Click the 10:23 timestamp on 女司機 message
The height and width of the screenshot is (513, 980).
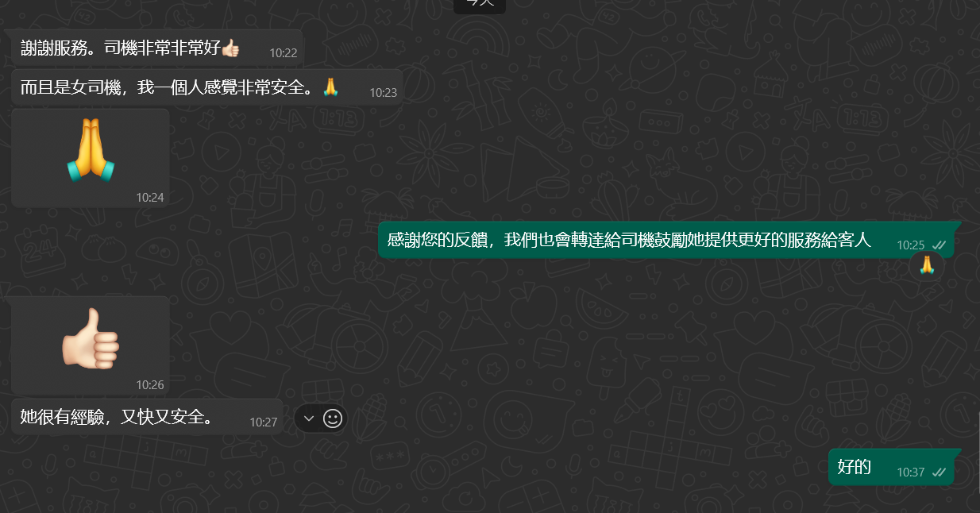pyautogui.click(x=383, y=93)
